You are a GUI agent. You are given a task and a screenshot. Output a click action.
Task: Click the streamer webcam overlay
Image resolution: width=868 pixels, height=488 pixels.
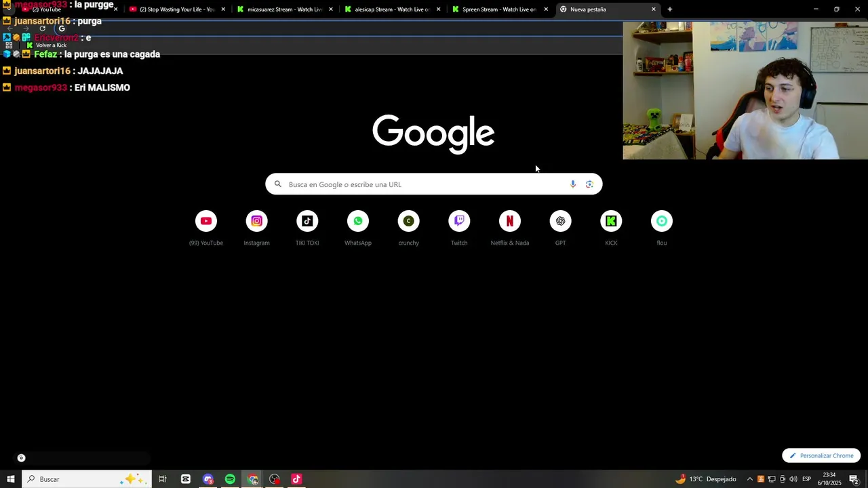click(745, 90)
